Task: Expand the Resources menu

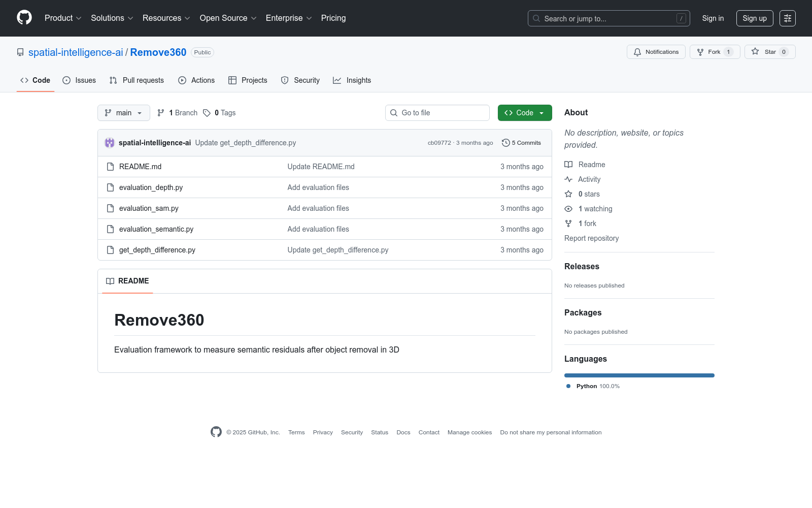Action: pyautogui.click(x=166, y=18)
